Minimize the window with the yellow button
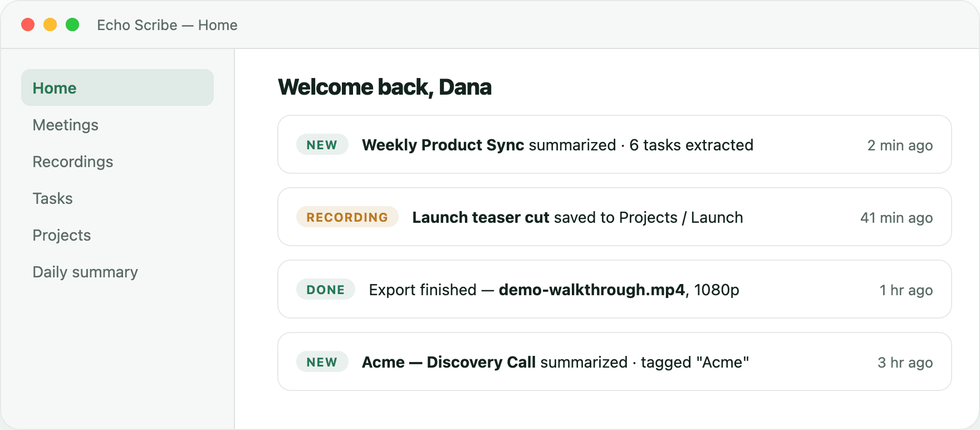The image size is (980, 430). click(50, 25)
